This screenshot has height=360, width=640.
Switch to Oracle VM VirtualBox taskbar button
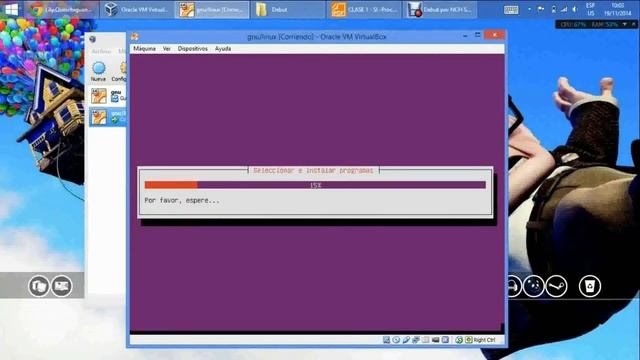tap(137, 9)
